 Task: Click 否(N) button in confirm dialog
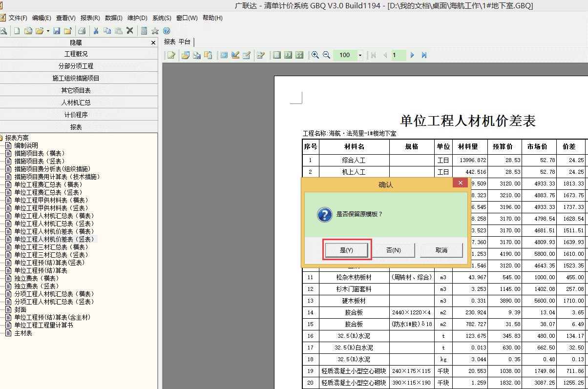click(394, 250)
